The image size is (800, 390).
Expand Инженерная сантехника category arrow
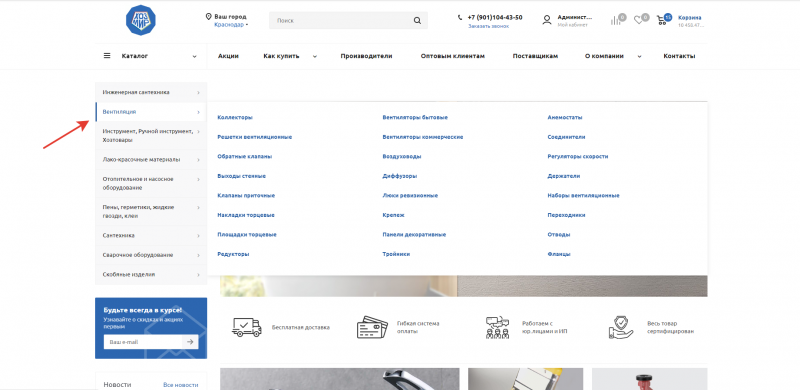click(198, 93)
